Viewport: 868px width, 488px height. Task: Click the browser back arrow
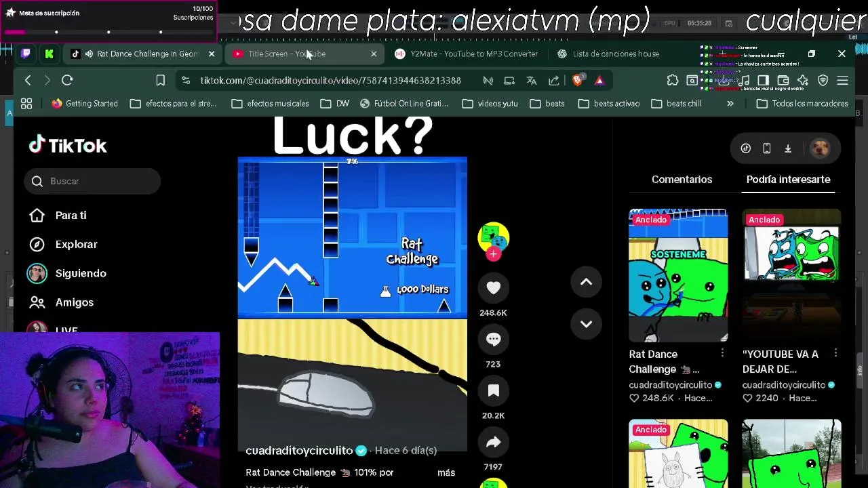tap(28, 81)
